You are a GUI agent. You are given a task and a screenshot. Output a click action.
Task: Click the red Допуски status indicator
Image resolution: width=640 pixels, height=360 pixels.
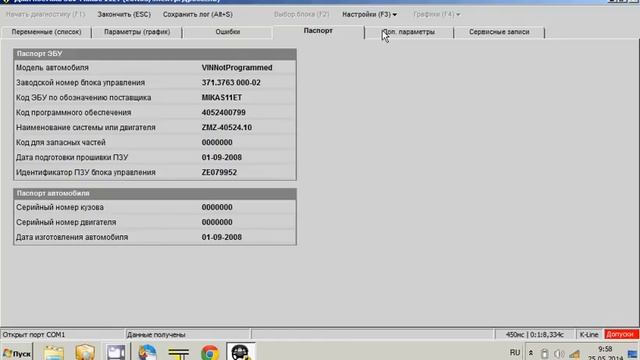[x=621, y=334]
